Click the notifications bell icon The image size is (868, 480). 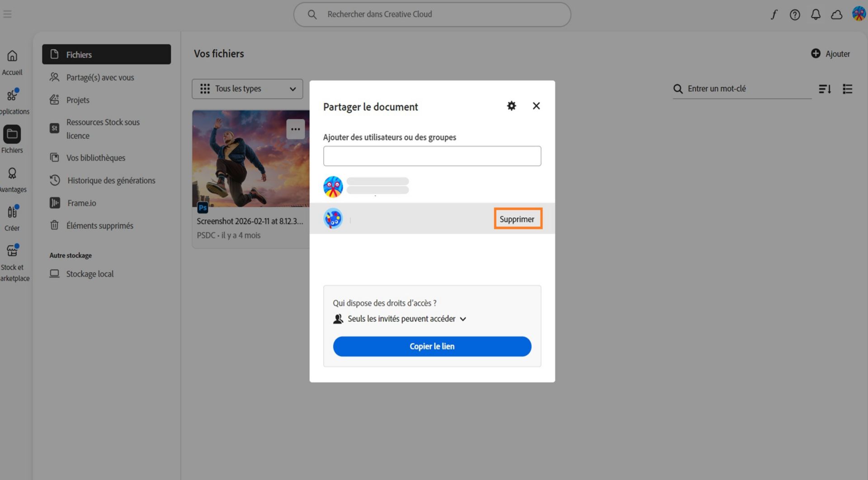pyautogui.click(x=816, y=14)
